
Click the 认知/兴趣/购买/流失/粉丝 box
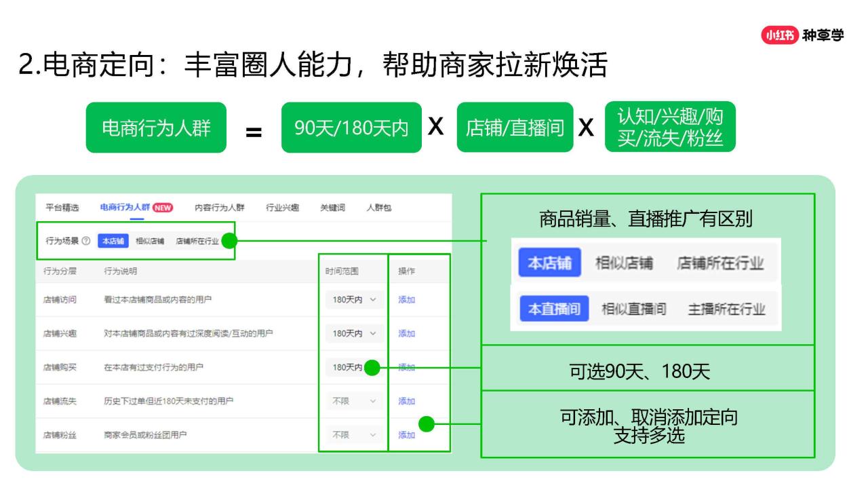click(670, 127)
